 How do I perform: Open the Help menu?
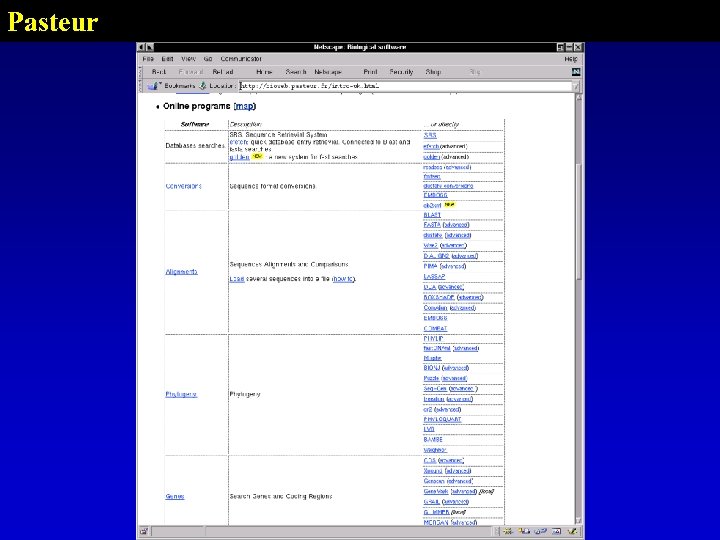tap(571, 59)
